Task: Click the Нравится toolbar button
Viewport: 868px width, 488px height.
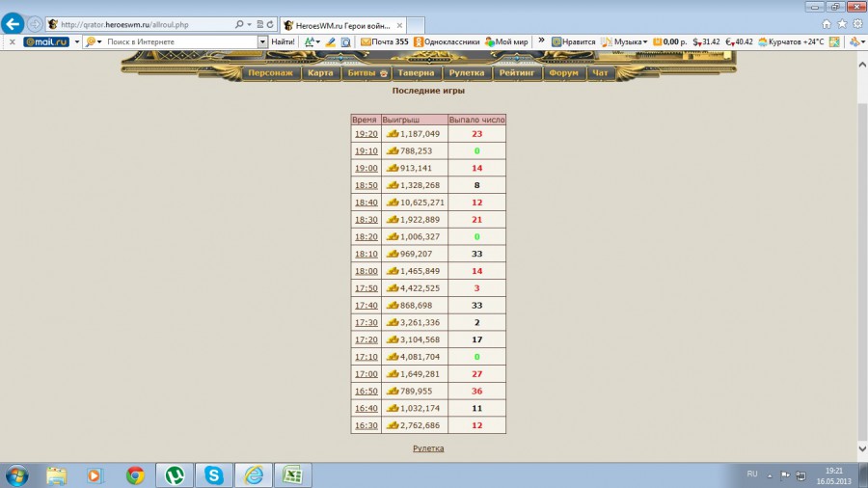Action: (x=572, y=42)
